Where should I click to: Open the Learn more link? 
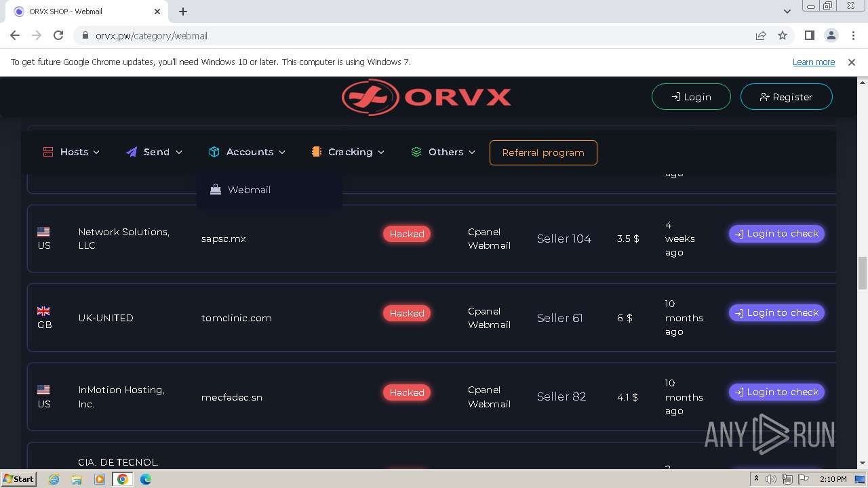[x=814, y=62]
